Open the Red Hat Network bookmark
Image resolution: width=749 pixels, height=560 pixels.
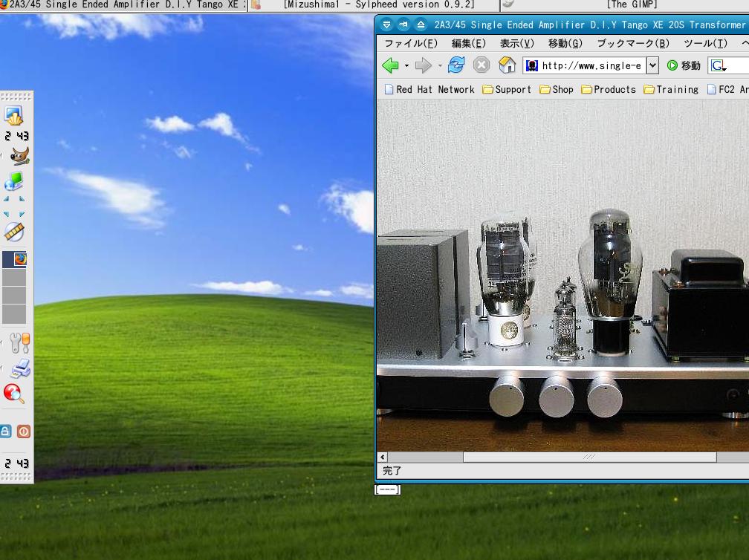(x=435, y=89)
